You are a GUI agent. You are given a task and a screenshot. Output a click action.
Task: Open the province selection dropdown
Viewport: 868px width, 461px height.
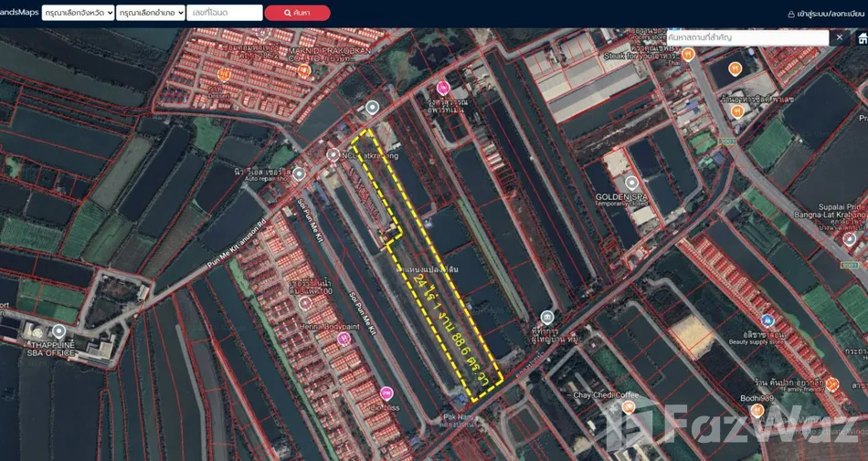click(x=79, y=13)
